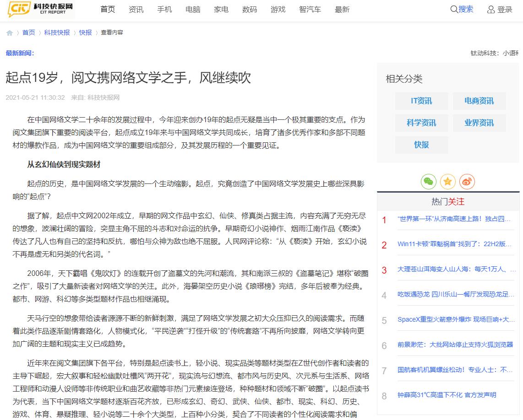Open the 智汽车 nav menu
This screenshot has width=523, height=420.
pyautogui.click(x=310, y=9)
